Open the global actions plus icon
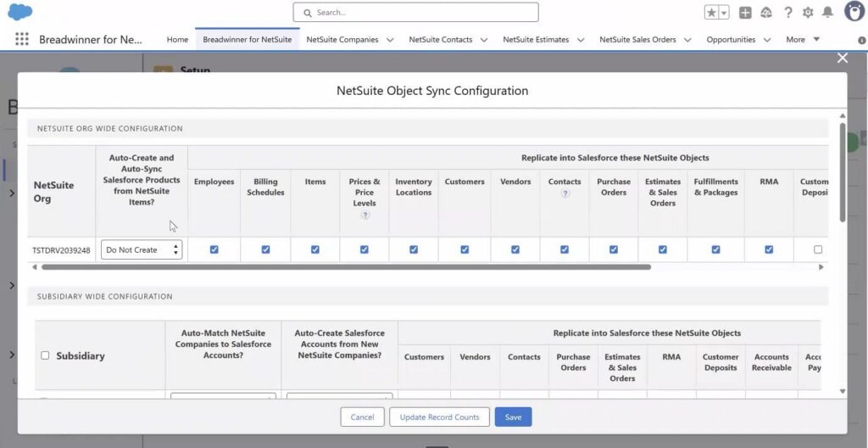This screenshot has height=448, width=868. coord(745,12)
